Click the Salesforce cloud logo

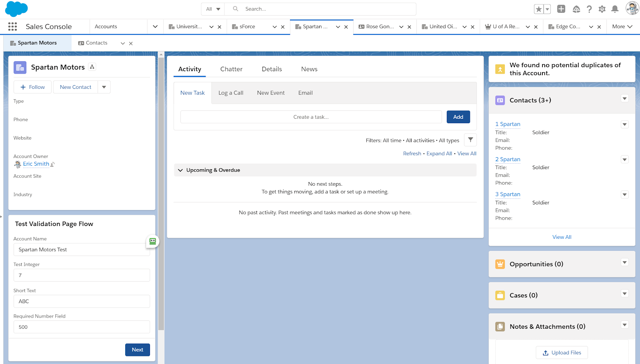(x=16, y=9)
